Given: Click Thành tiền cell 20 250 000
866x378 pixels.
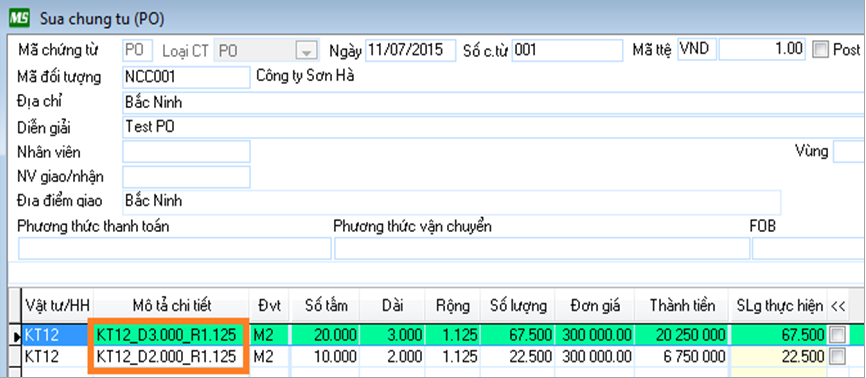Looking at the screenshot, I should [682, 335].
